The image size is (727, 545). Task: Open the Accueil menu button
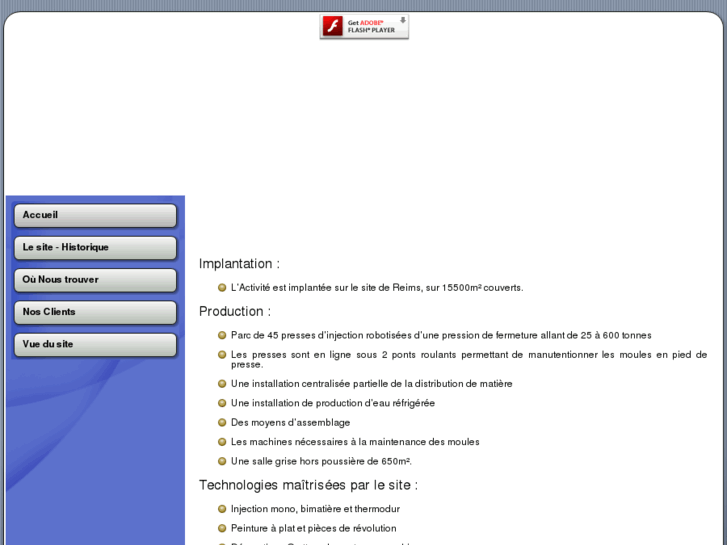coord(95,216)
